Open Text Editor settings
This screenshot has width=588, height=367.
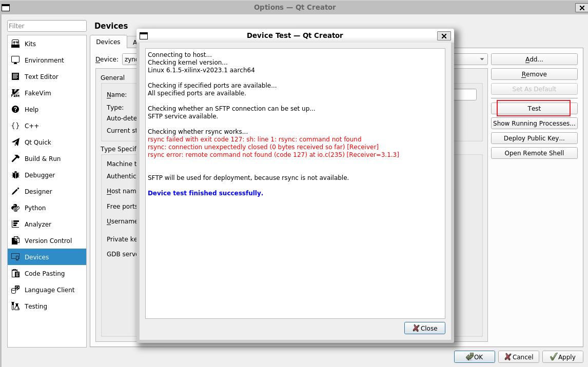click(47, 77)
